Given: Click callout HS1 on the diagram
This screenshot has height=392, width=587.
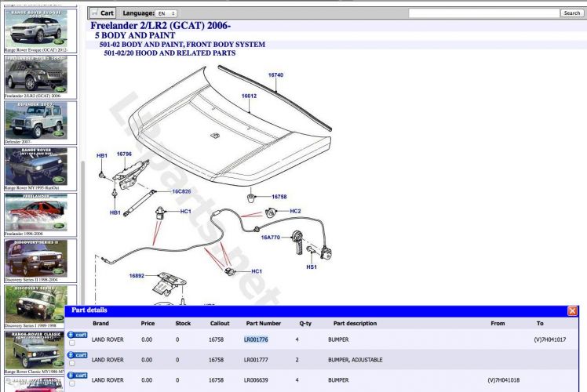Looking at the screenshot, I should tap(311, 267).
